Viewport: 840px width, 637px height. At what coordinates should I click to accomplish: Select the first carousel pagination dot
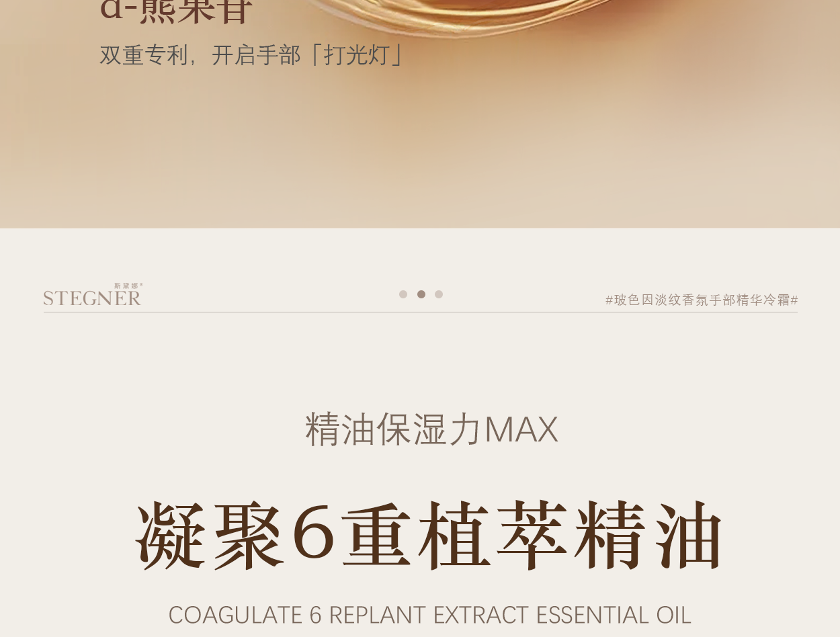[x=403, y=294]
